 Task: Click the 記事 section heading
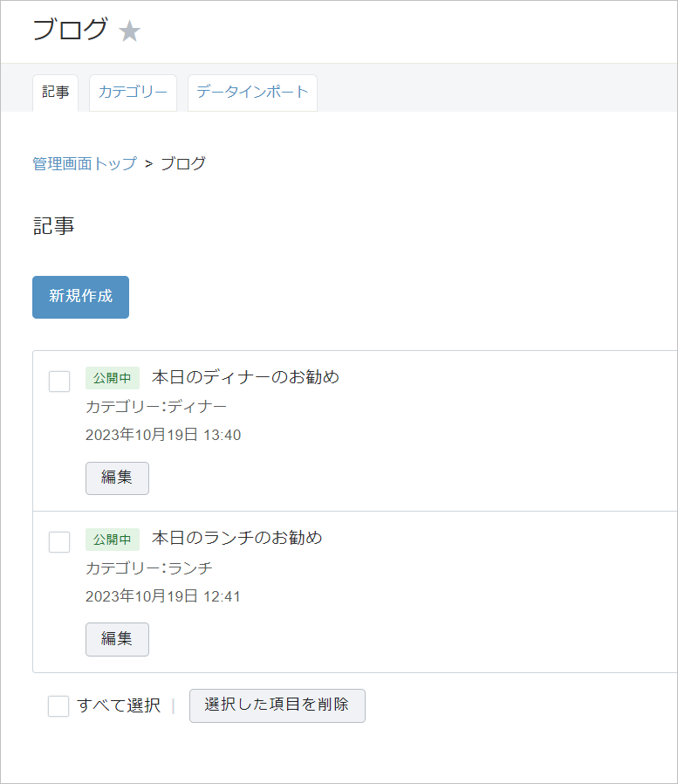pos(53,225)
